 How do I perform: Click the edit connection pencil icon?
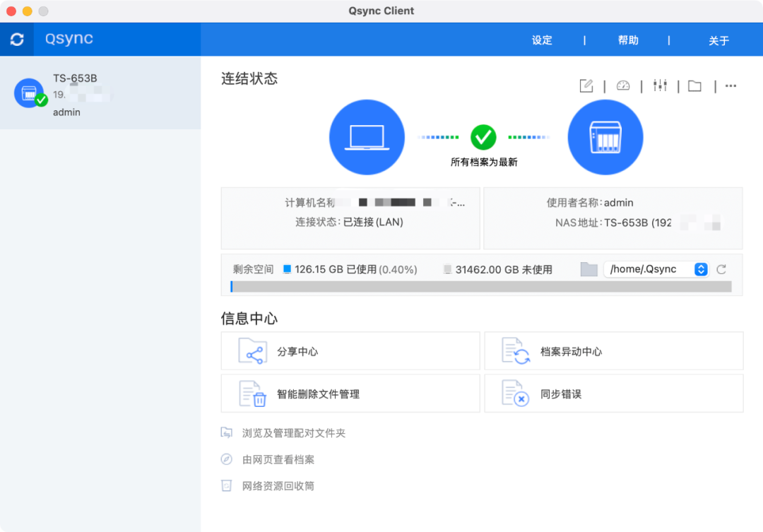(586, 85)
